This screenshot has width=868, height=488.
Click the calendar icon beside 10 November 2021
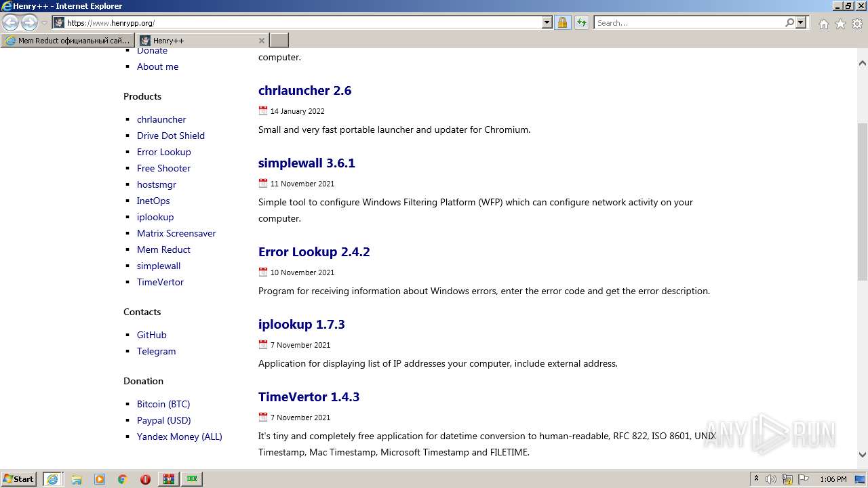263,272
